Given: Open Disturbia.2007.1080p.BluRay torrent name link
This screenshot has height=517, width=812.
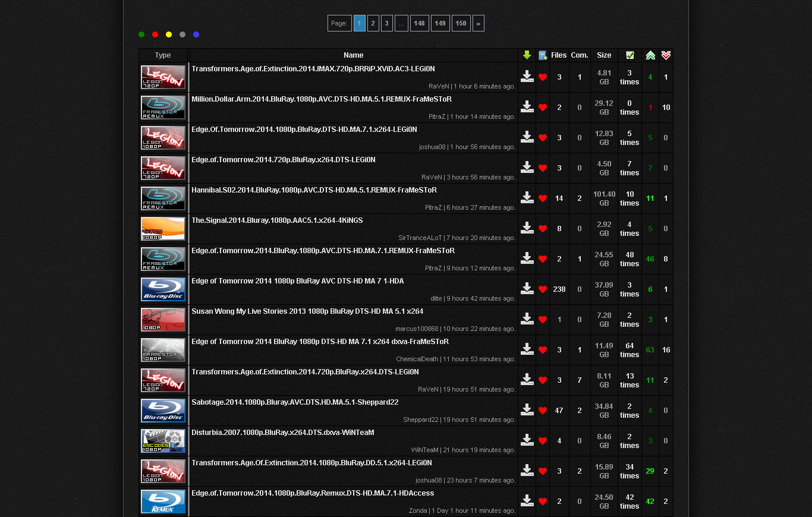Looking at the screenshot, I should pos(283,433).
